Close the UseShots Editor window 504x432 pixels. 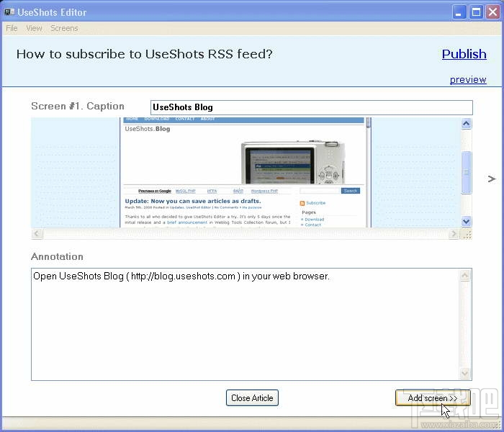(x=492, y=12)
